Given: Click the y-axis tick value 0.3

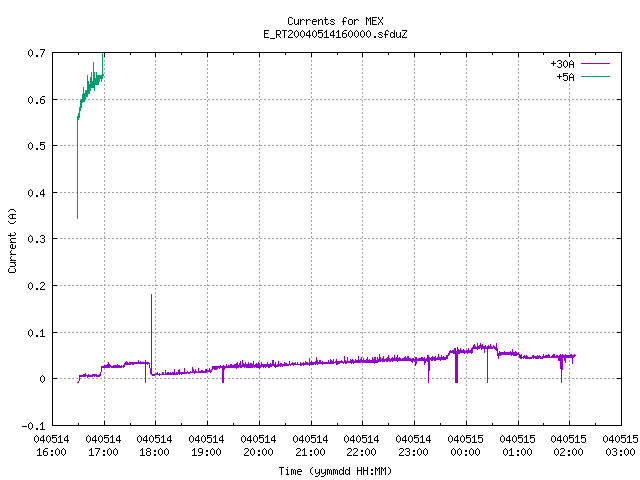Looking at the screenshot, I should 36,239.
